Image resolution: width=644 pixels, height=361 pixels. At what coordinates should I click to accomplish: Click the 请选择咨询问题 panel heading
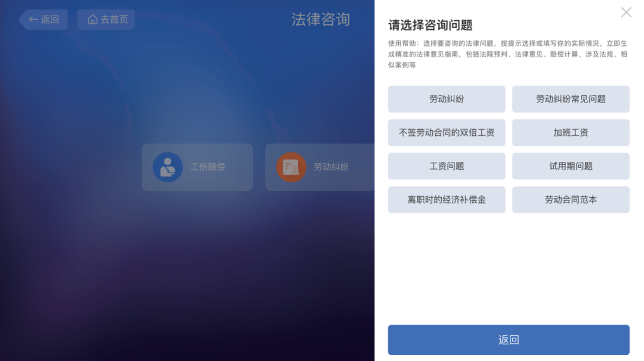[x=430, y=25]
